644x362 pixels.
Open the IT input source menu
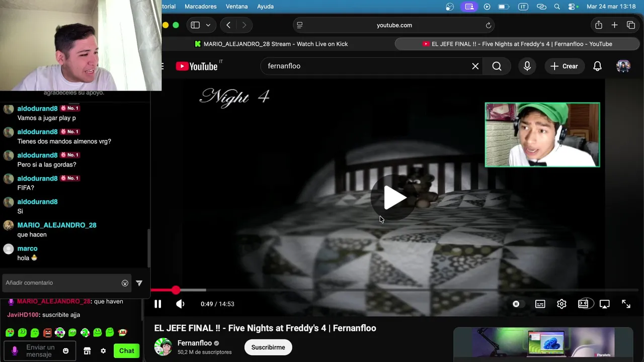point(523,7)
